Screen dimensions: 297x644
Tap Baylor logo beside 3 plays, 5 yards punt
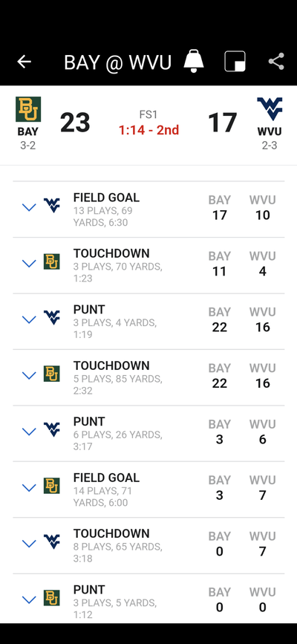click(x=52, y=598)
